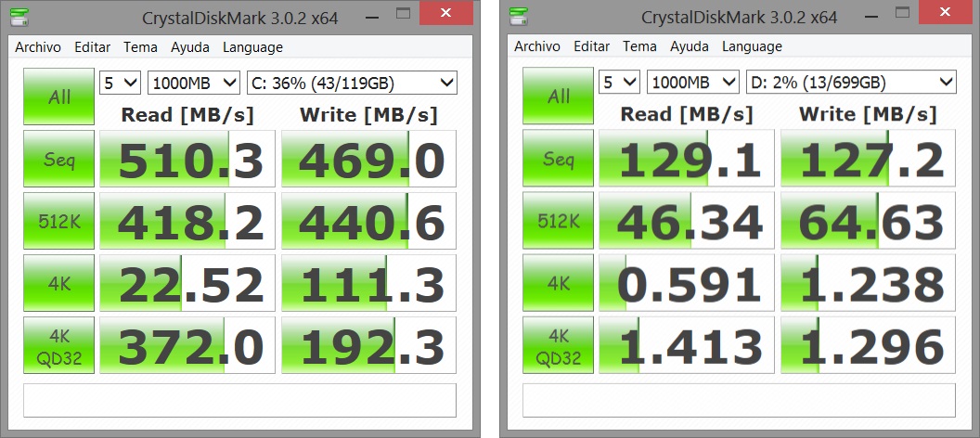Run 4K QD32 test in D: drive window
The height and width of the screenshot is (438, 980).
(558, 344)
